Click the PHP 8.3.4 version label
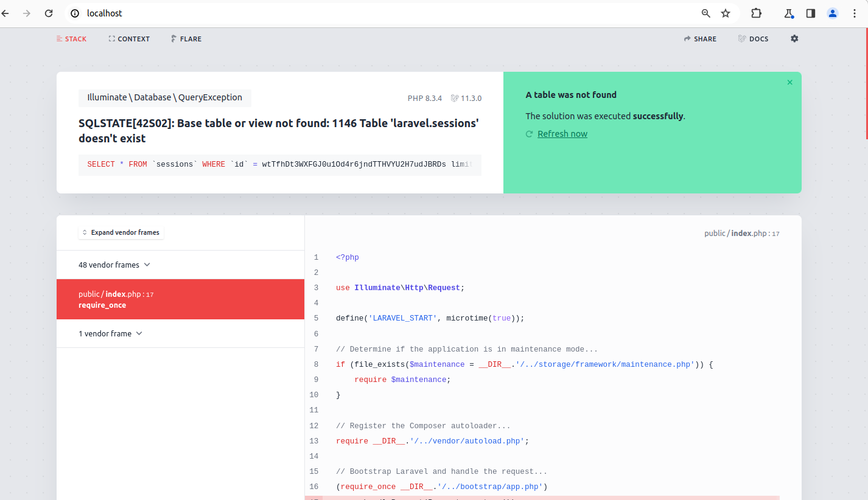The width and height of the screenshot is (868, 500). (x=425, y=98)
